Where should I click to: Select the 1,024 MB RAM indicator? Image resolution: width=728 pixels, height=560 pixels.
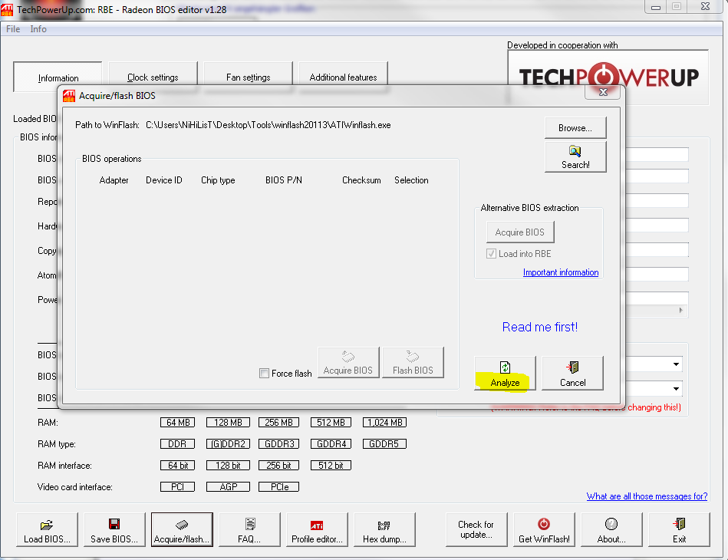[x=384, y=423]
